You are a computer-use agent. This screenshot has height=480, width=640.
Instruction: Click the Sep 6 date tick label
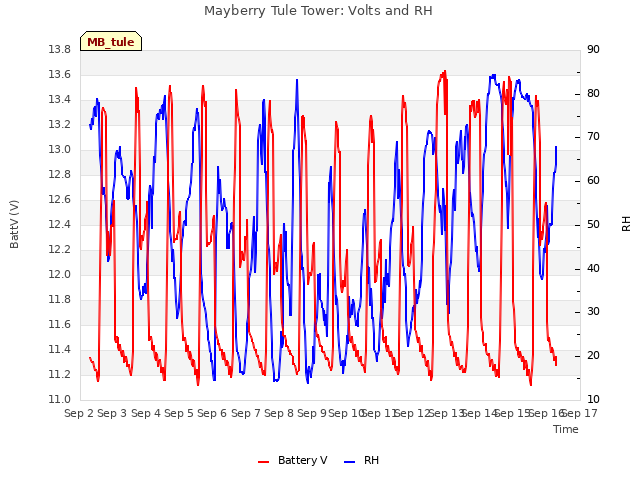tap(212, 413)
